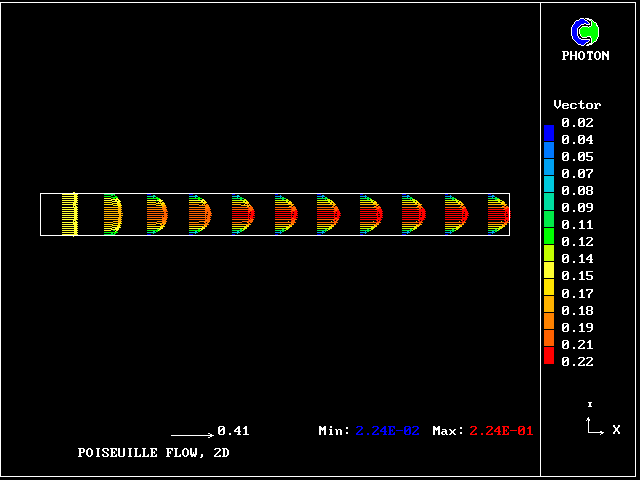Click the 0.18 legend value label
The image size is (640, 480).
[x=577, y=311]
